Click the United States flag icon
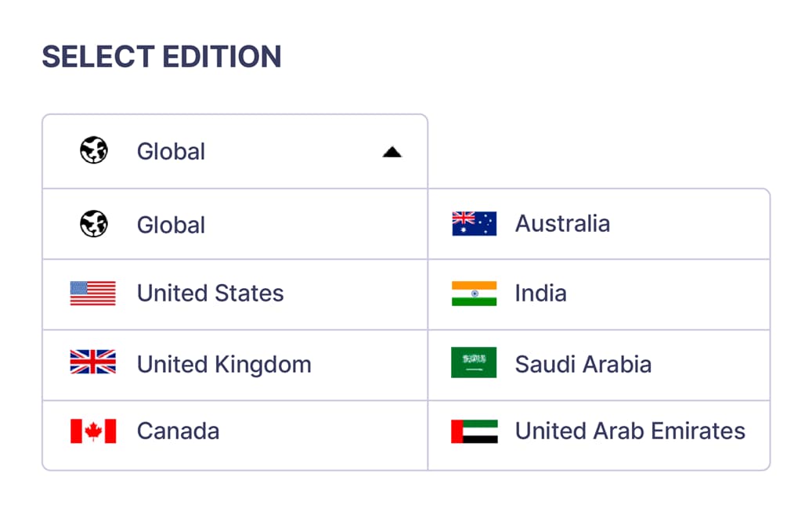812x512 pixels. (x=92, y=294)
